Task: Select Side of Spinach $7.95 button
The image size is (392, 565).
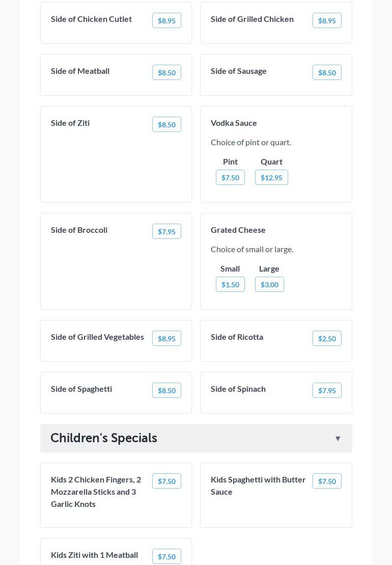Action: tap(327, 391)
